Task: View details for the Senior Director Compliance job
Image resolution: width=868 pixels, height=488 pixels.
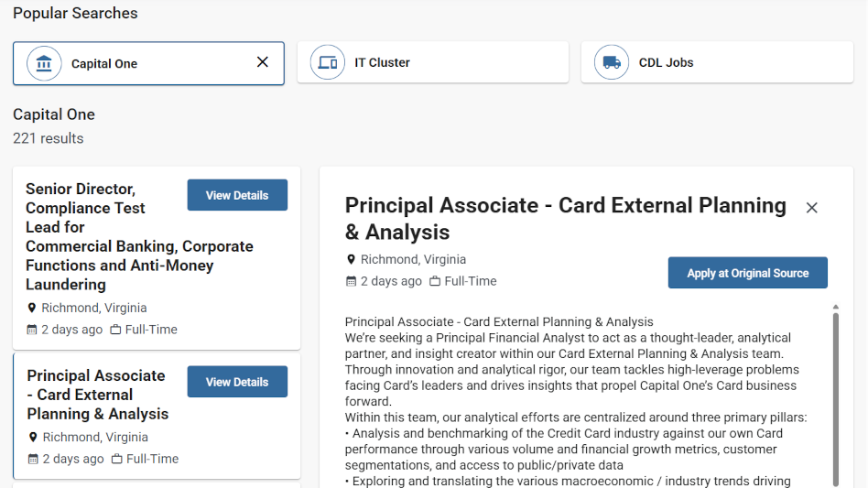Action: (x=237, y=195)
